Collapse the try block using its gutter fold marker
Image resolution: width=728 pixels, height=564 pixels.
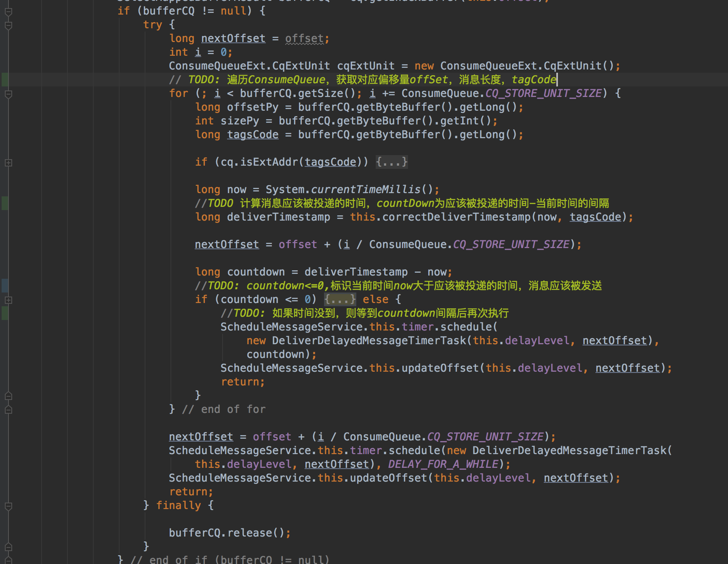[8, 25]
